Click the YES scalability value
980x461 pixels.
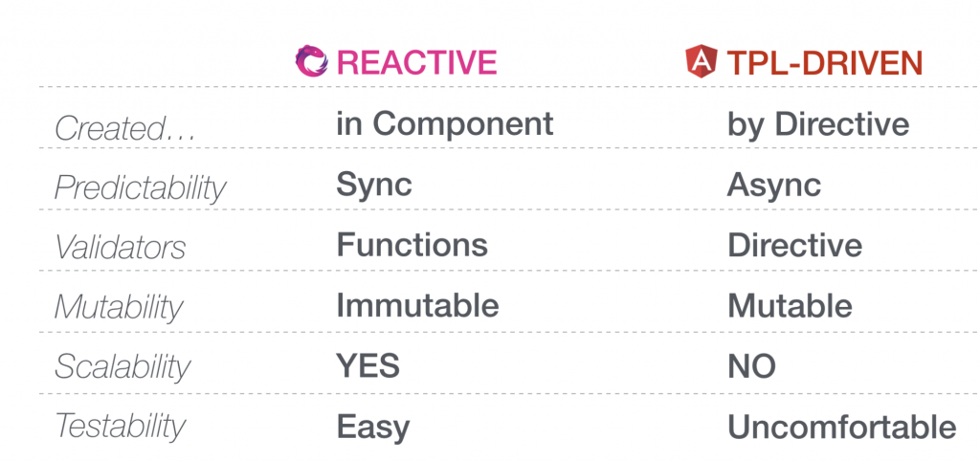[x=368, y=365]
